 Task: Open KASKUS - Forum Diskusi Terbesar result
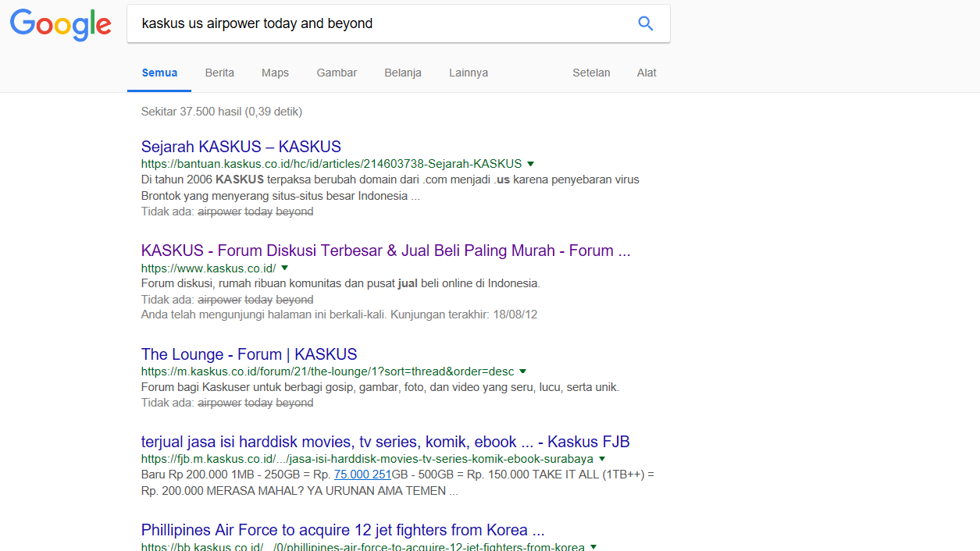pyautogui.click(x=386, y=251)
